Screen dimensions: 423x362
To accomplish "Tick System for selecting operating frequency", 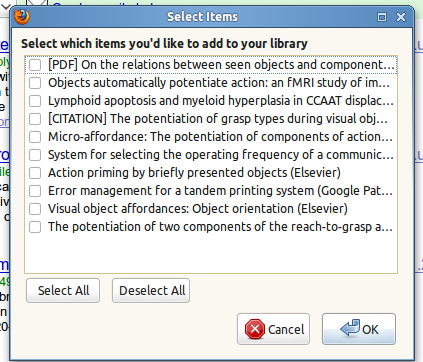I will coord(35,155).
